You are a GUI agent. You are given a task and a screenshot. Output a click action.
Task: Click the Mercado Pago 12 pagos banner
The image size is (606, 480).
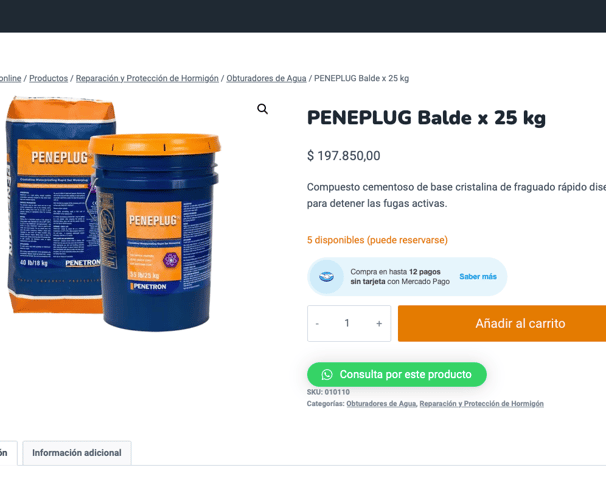[407, 277]
